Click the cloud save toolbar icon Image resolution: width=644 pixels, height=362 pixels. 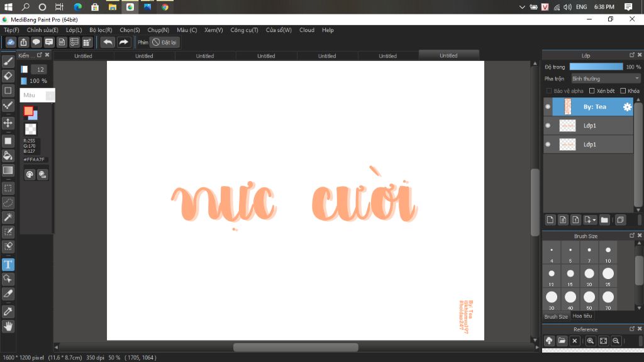pos(11,42)
